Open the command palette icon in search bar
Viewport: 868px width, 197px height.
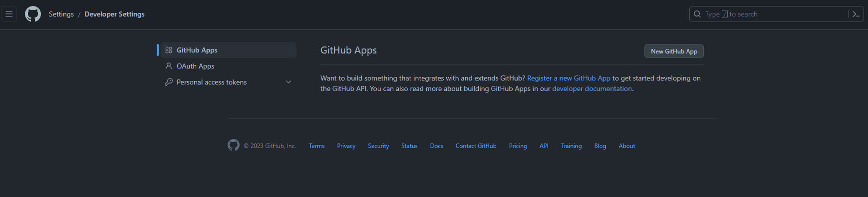click(x=856, y=14)
